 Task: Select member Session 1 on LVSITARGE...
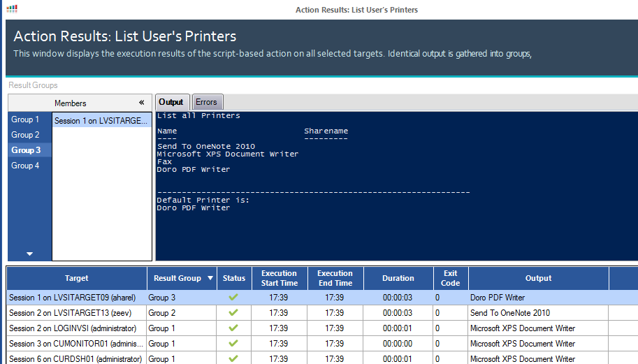(102, 121)
